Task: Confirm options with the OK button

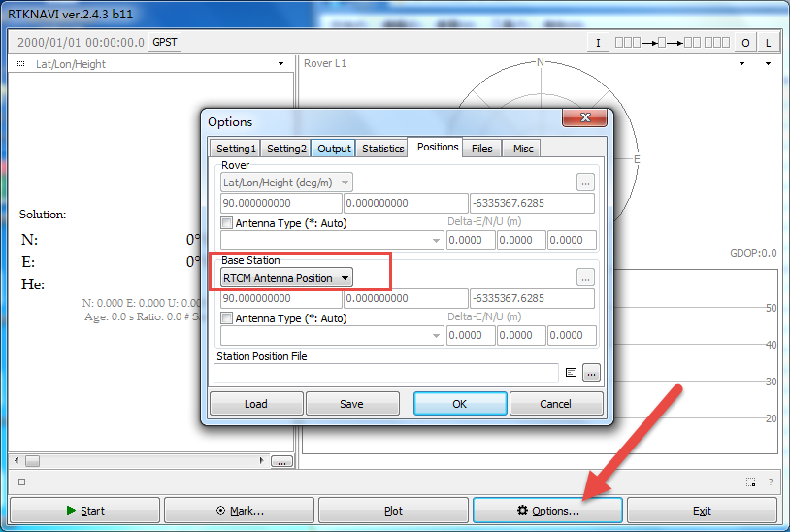Action: [x=460, y=404]
